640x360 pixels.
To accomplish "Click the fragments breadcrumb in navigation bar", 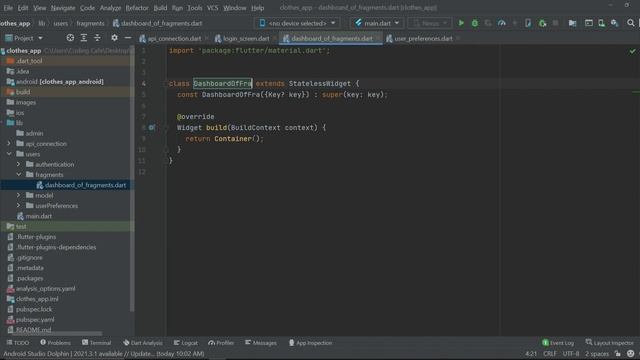I will coord(90,23).
